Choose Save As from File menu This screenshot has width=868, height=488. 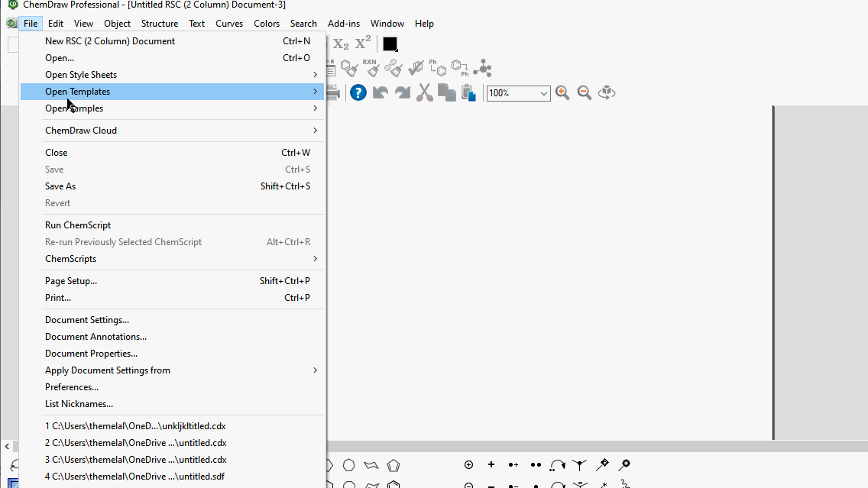(172, 186)
